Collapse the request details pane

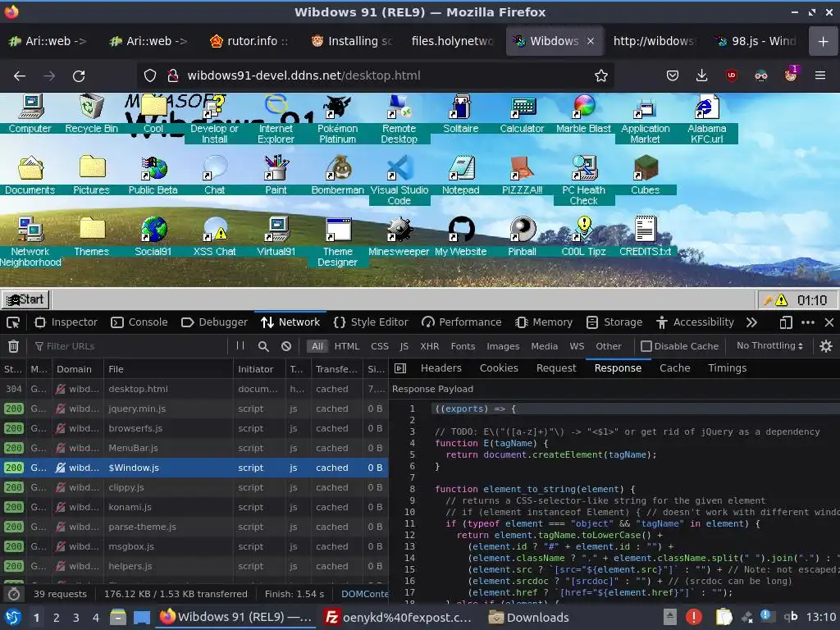[400, 368]
